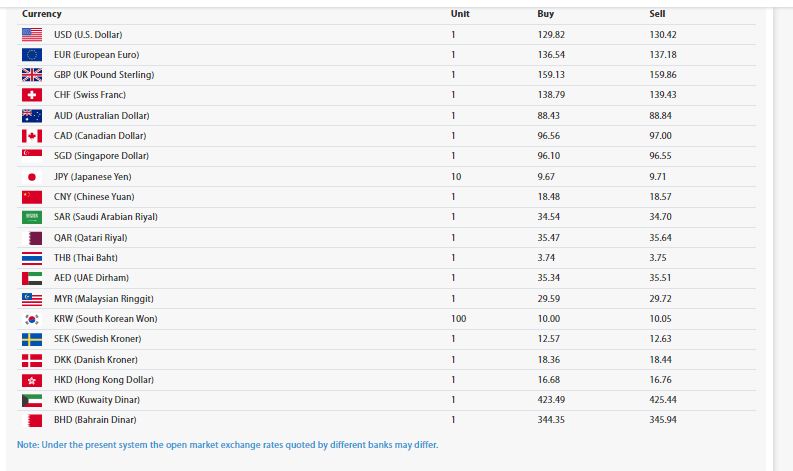This screenshot has width=793, height=471.
Task: Click the GBP sell rate 159.86
Action: [x=663, y=75]
